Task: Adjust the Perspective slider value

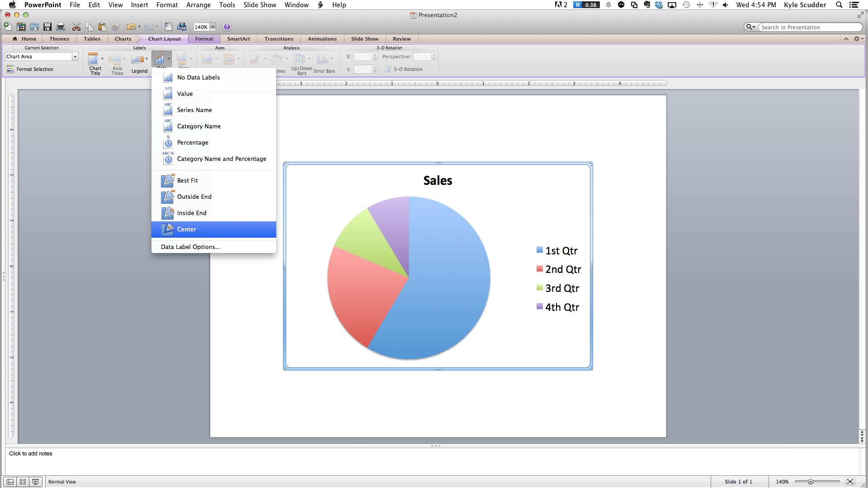Action: point(434,56)
